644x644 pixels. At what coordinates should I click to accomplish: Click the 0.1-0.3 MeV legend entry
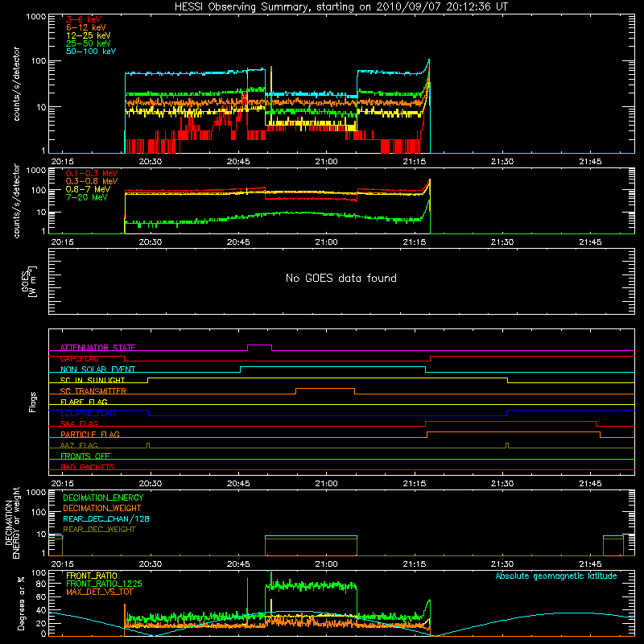pyautogui.click(x=92, y=173)
